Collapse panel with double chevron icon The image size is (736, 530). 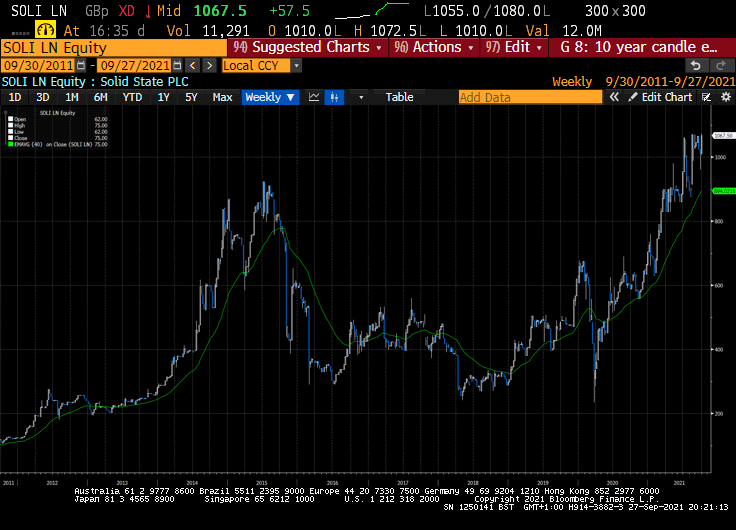coord(614,97)
